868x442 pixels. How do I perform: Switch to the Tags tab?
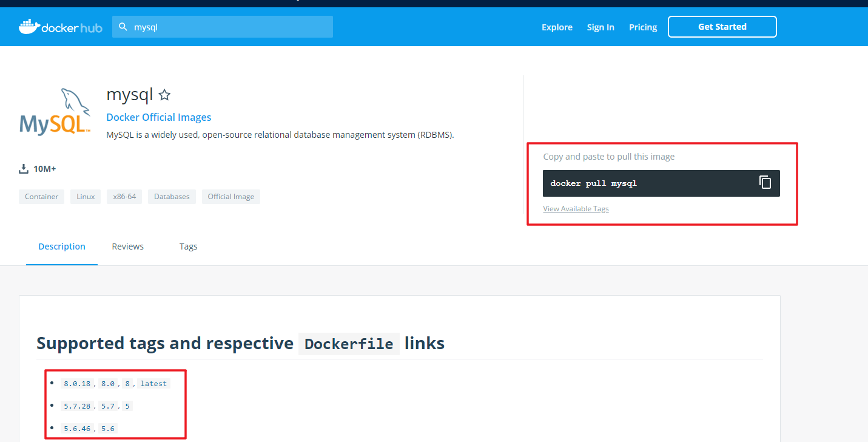click(x=188, y=246)
